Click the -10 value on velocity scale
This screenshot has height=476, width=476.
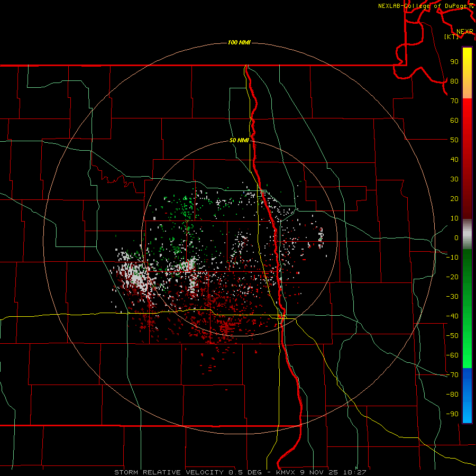click(452, 258)
